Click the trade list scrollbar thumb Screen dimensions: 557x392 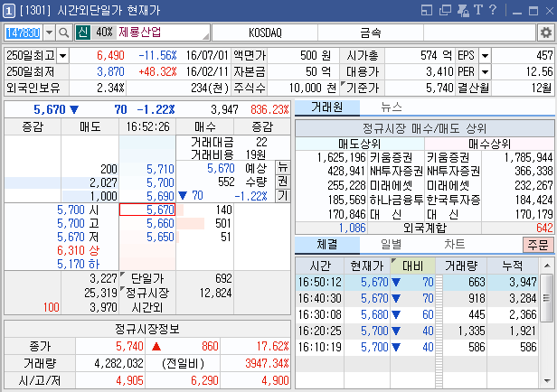click(547, 298)
